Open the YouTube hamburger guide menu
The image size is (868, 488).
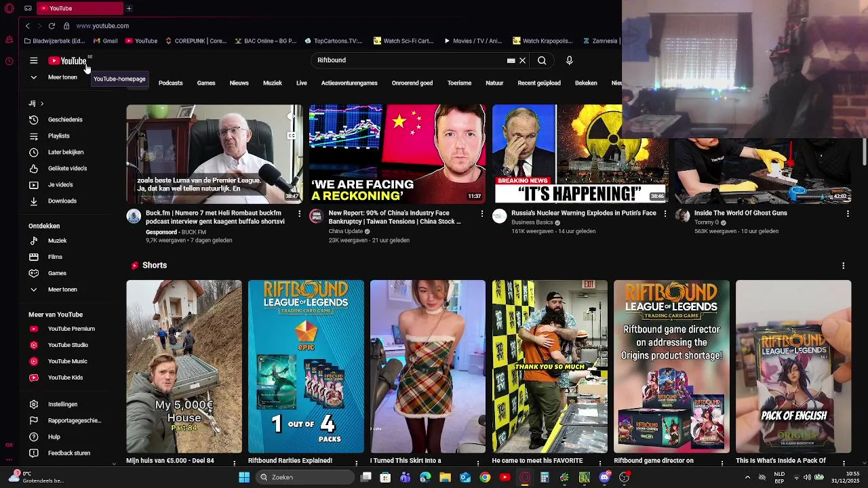(x=33, y=60)
